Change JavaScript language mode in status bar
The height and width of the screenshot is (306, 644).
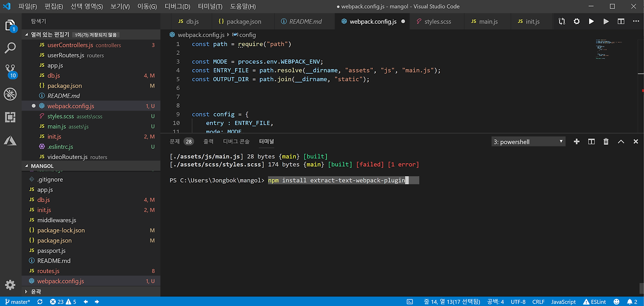[563, 302]
